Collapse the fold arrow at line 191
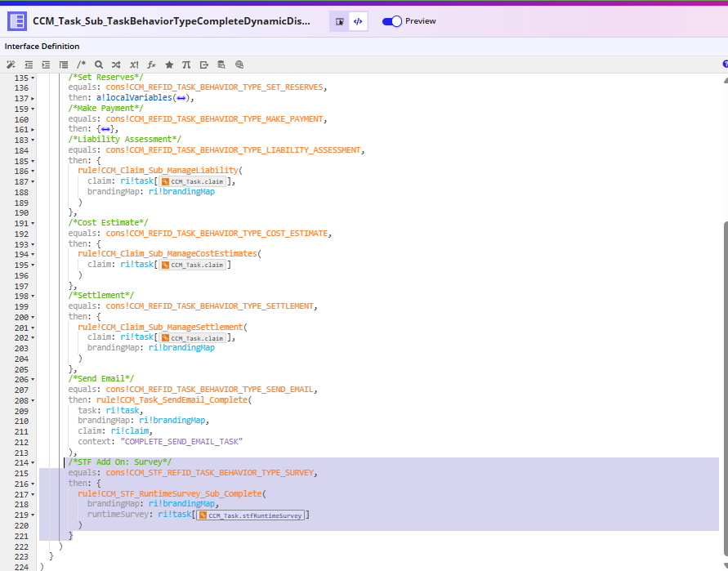This screenshot has width=728, height=571. (33, 223)
